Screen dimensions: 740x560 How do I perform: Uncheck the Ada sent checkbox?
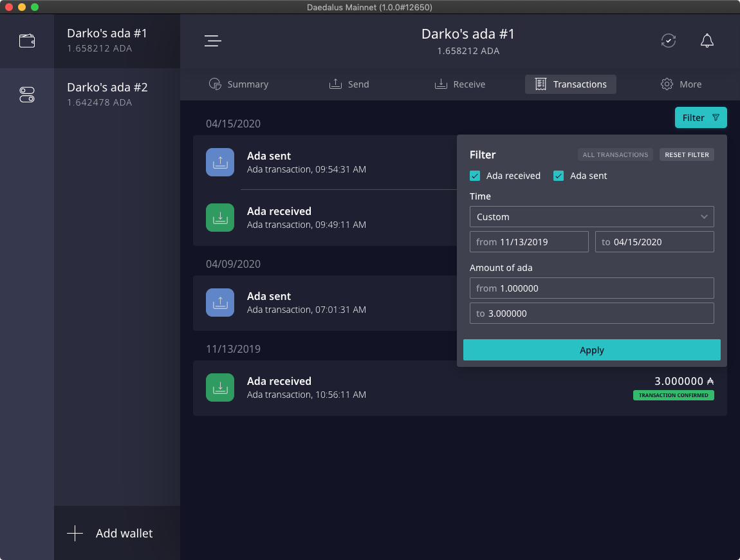[559, 176]
